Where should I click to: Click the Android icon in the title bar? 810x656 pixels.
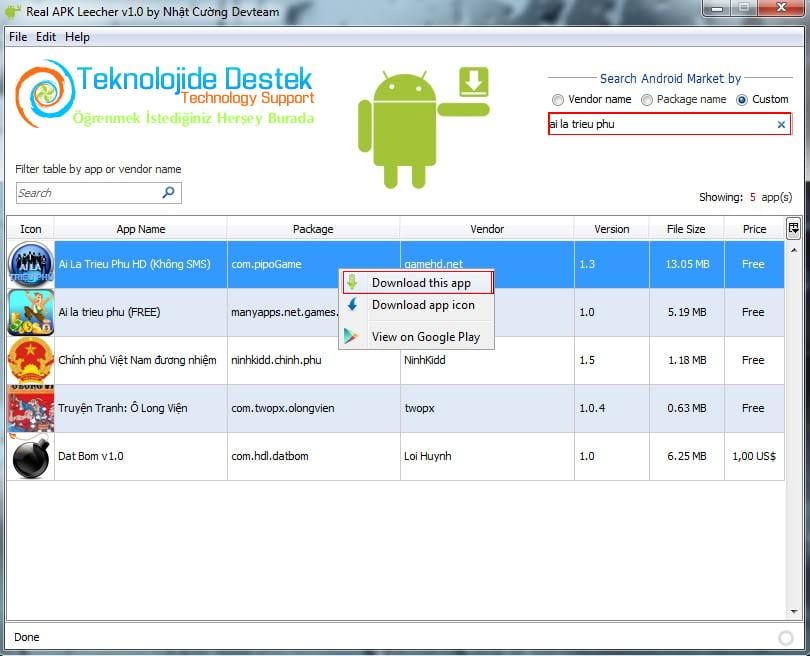point(12,11)
